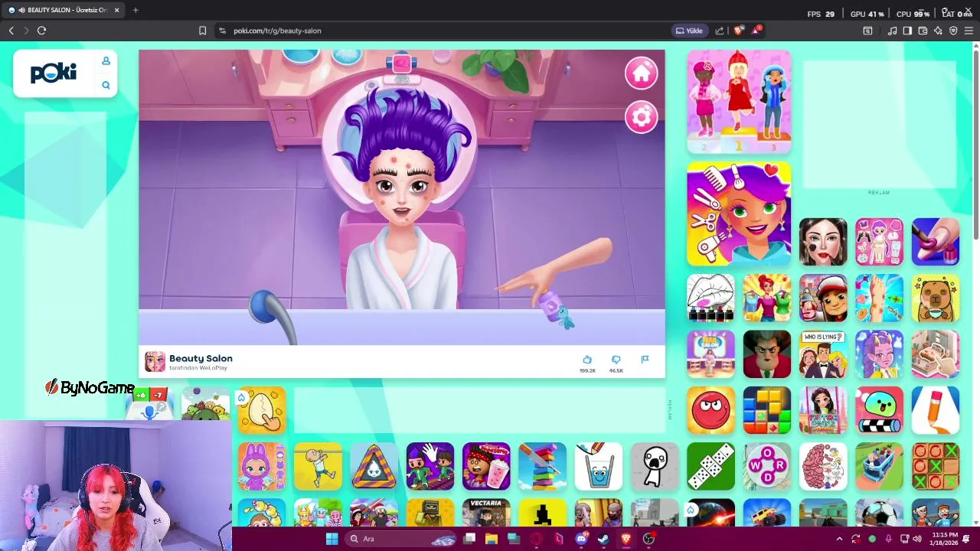
Task: Open Poki search magnifier icon
Action: click(106, 85)
